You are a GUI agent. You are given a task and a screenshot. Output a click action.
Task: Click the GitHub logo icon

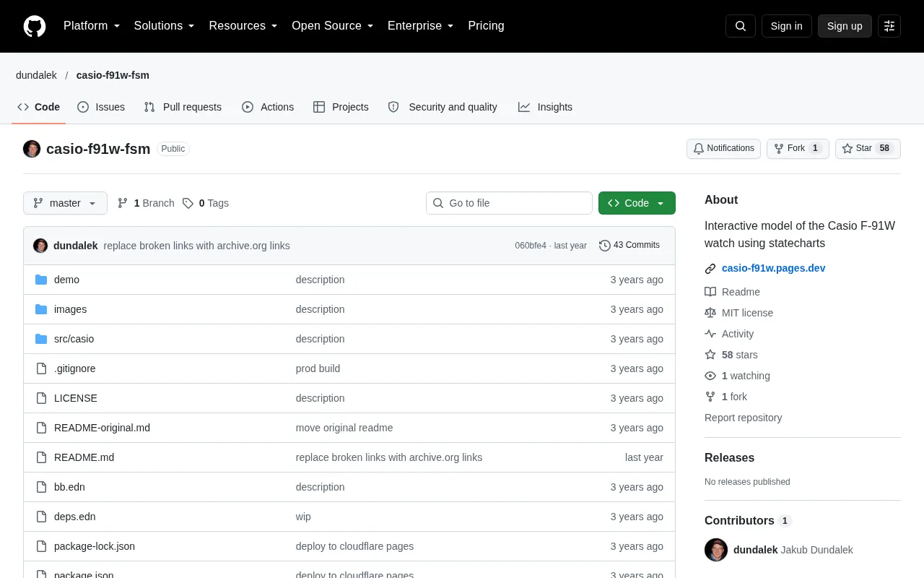coord(35,26)
